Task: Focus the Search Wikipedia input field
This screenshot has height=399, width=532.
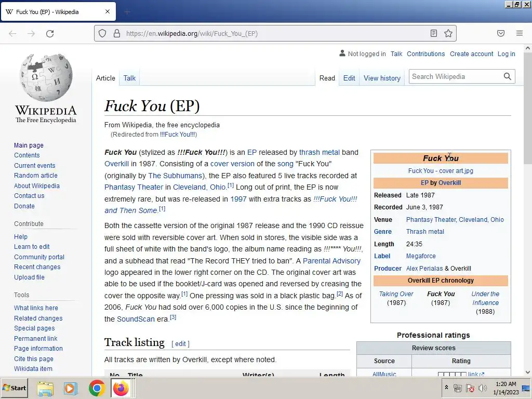Action: pyautogui.click(x=455, y=76)
